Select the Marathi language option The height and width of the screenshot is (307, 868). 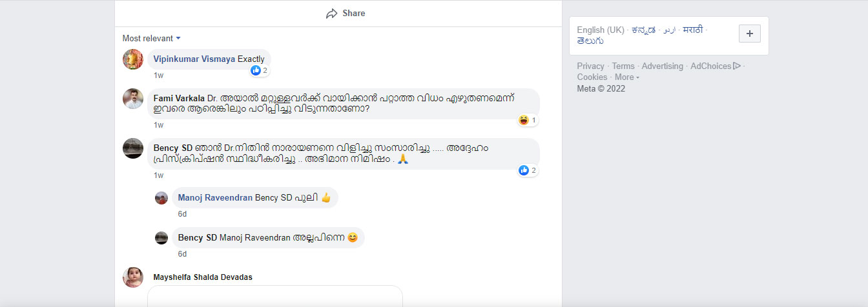694,30
